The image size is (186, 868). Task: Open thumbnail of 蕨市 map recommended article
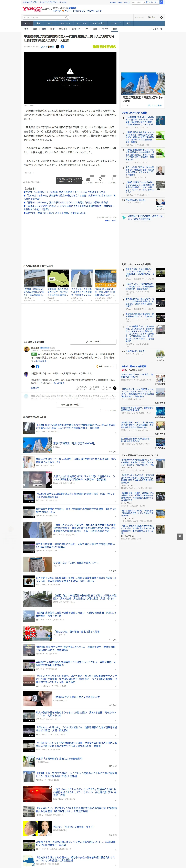pyautogui.click(x=58, y=278)
